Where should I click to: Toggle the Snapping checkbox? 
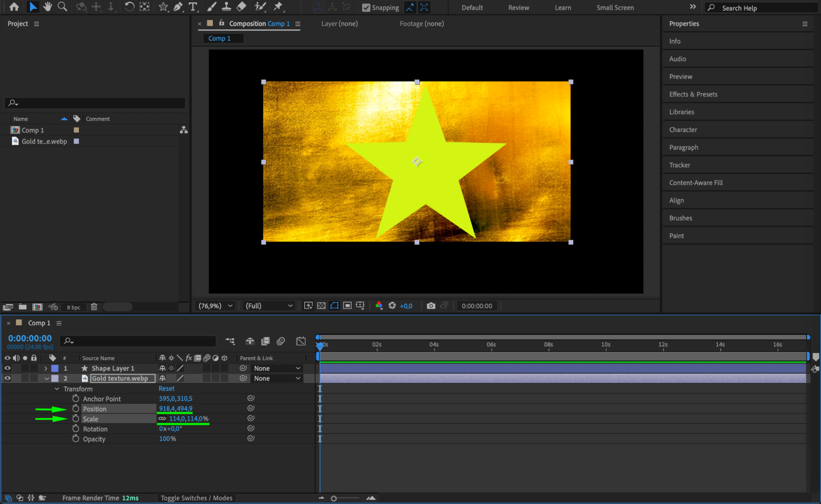point(366,7)
